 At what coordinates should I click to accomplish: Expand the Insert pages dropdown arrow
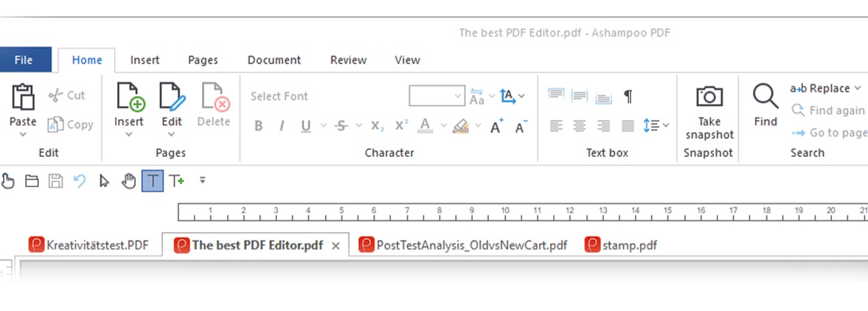pos(129,134)
